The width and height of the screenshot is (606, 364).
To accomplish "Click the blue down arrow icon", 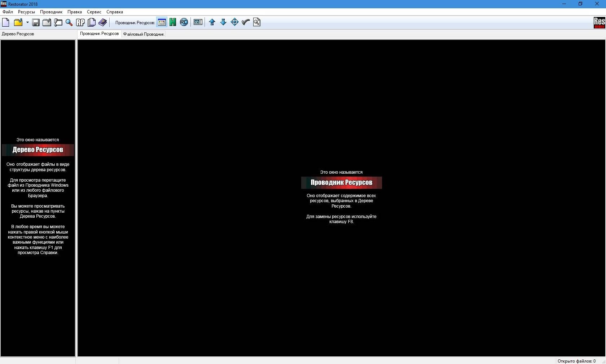I will pos(223,22).
